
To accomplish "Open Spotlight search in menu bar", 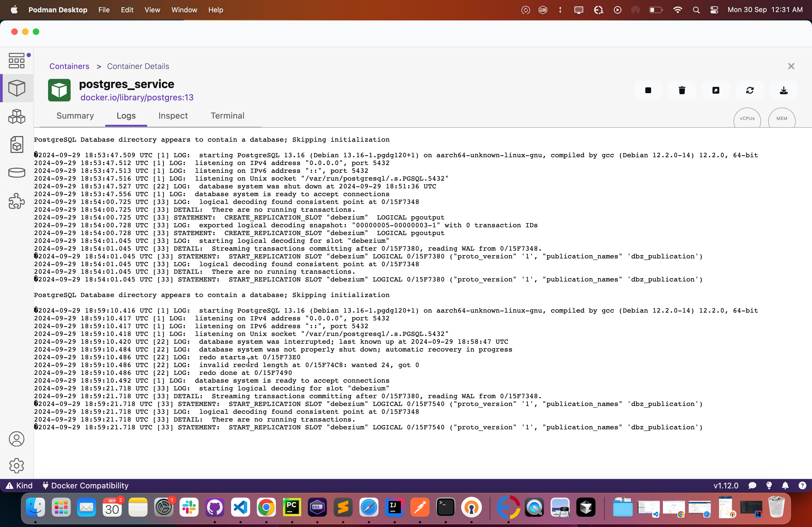I will [696, 10].
